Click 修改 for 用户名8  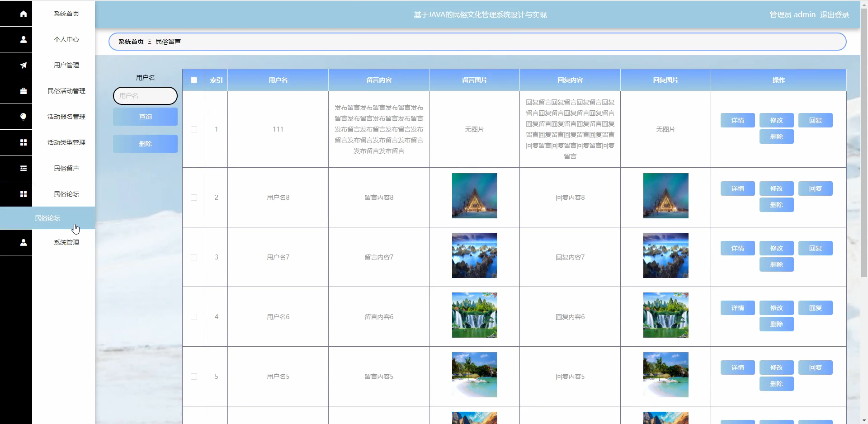(x=777, y=188)
